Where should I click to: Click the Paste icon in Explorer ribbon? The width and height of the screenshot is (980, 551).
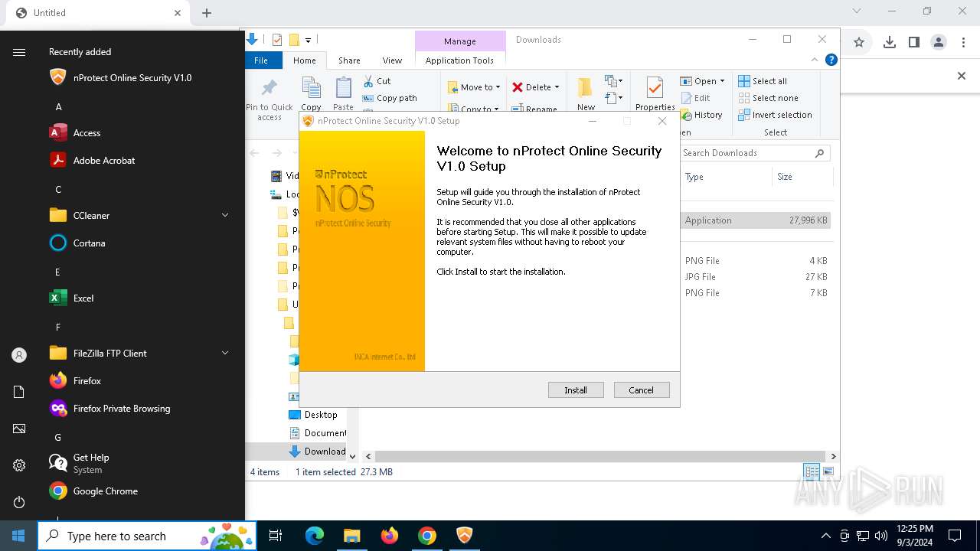pyautogui.click(x=344, y=93)
